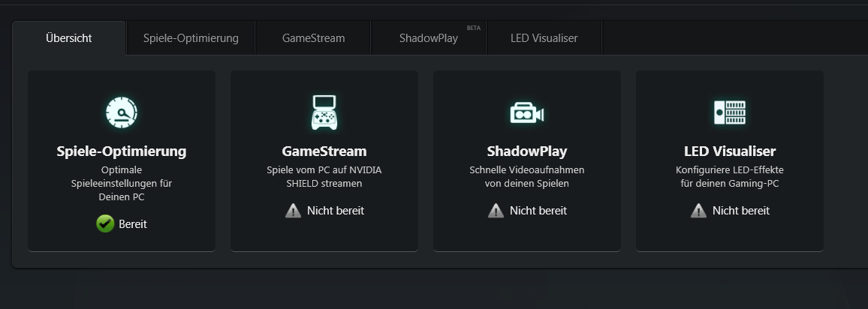Click the Bereit status text
Image resolution: width=868 pixels, height=309 pixels.
[133, 224]
